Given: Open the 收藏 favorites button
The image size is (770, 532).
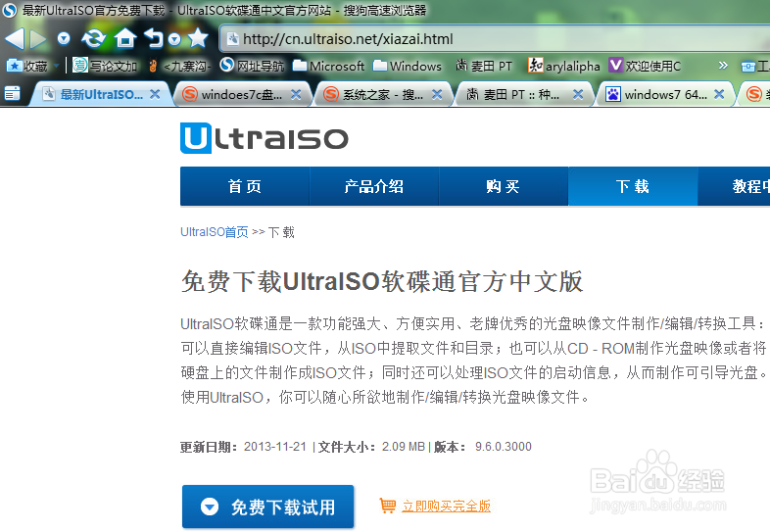Looking at the screenshot, I should point(27,66).
